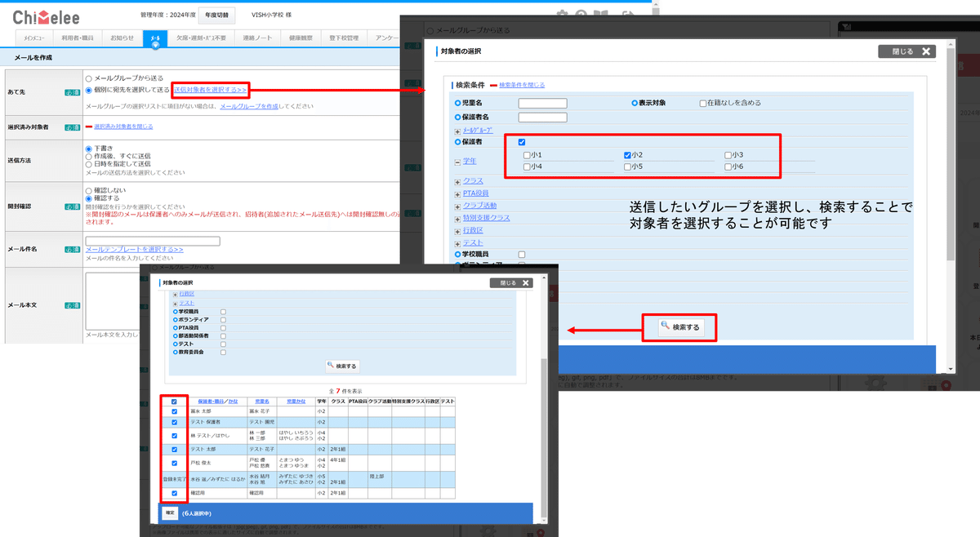
Task: Click 検索する button in small dialog
Action: tap(341, 366)
